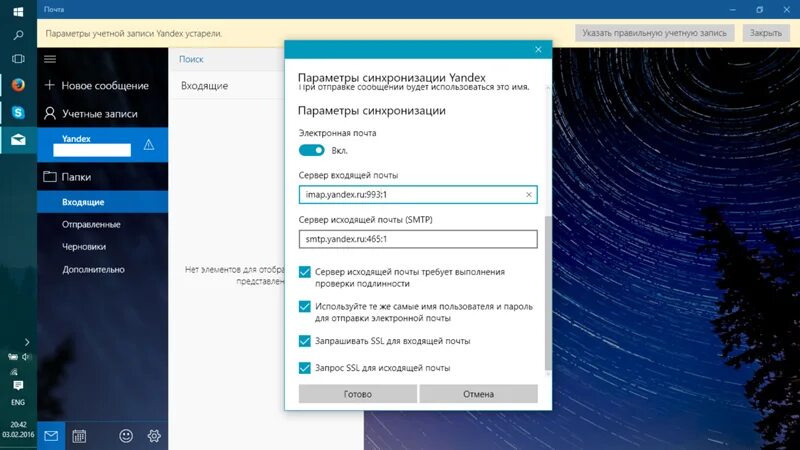Toggle the Электронная почта sync switch
Viewport: 800px width, 450px height.
[x=311, y=151]
